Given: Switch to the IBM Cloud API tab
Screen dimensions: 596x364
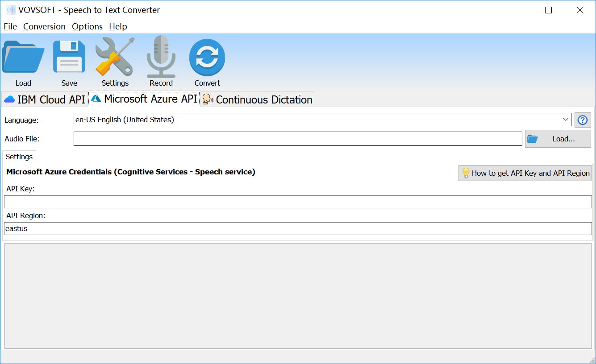Looking at the screenshot, I should click(44, 99).
